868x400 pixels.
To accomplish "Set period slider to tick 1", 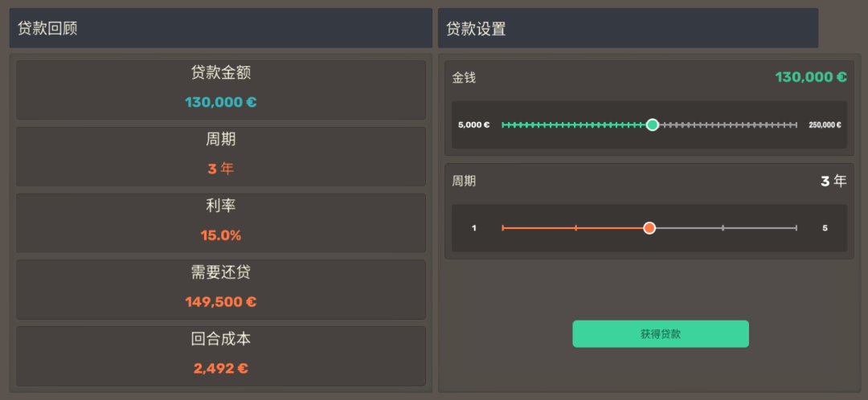I will 502,228.
